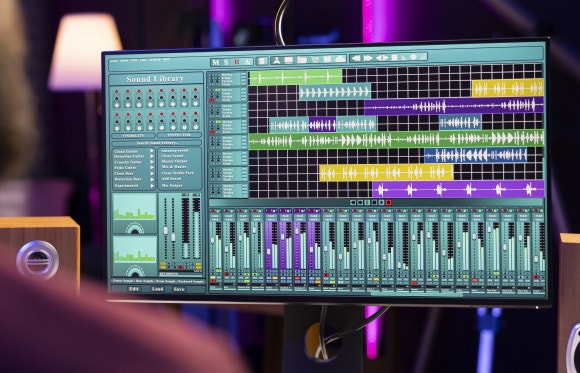Click the S solo icon in toolbar
The width and height of the screenshot is (580, 373).
(x=226, y=62)
